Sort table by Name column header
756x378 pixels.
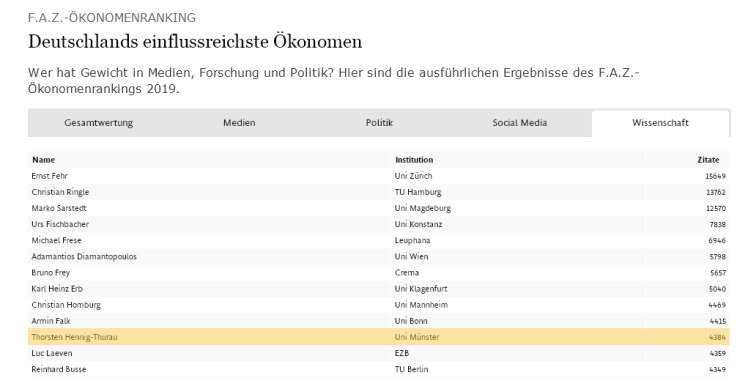(x=43, y=160)
